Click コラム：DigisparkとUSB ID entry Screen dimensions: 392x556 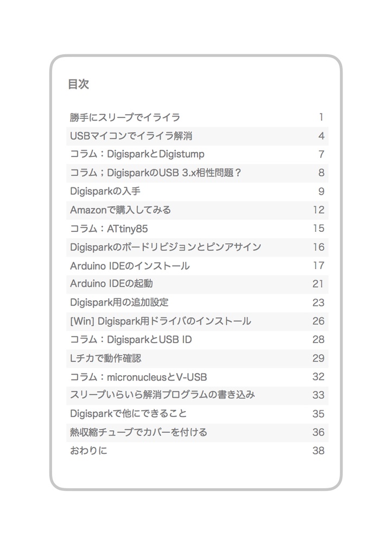(x=131, y=340)
